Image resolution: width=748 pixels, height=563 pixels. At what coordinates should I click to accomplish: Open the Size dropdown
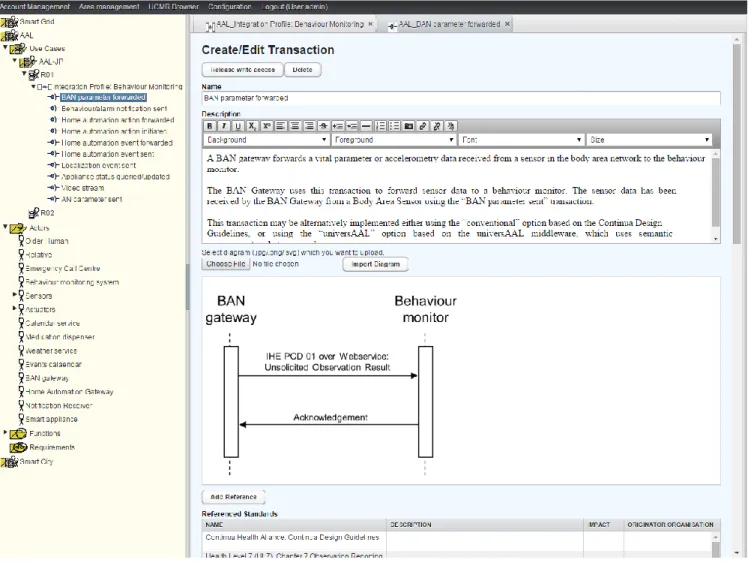[649, 140]
